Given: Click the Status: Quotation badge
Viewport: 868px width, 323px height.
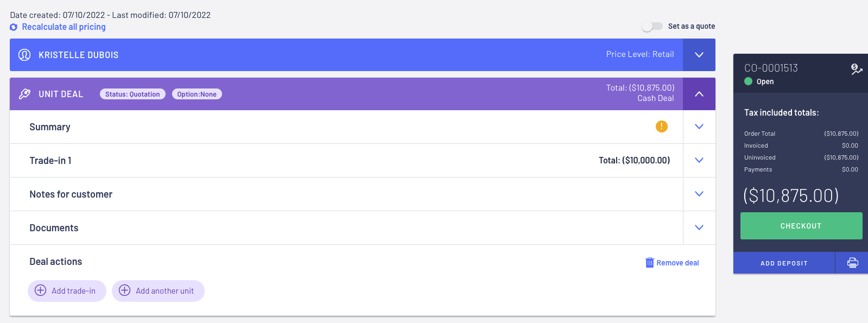Looking at the screenshot, I should click(x=132, y=94).
